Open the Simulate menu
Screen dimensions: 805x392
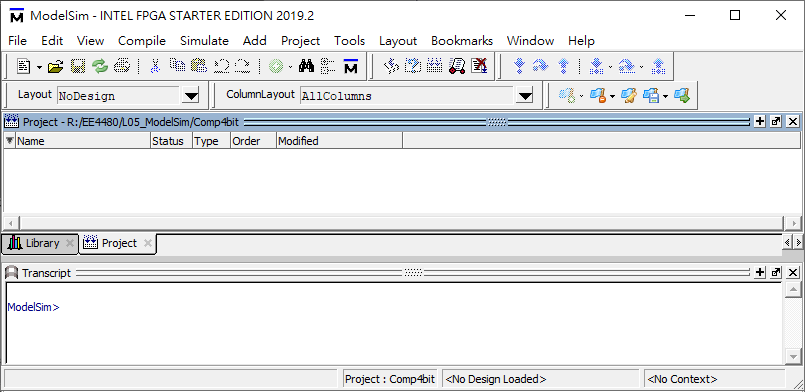(x=204, y=41)
